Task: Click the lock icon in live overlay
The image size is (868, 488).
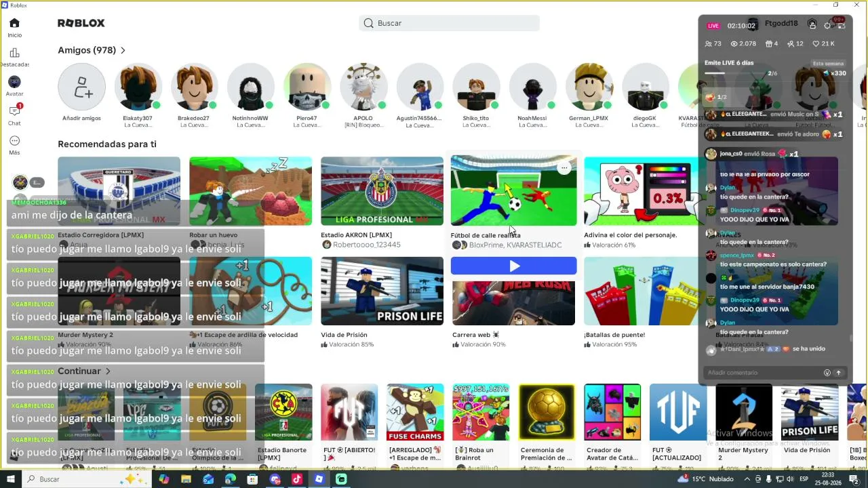Action: (812, 24)
